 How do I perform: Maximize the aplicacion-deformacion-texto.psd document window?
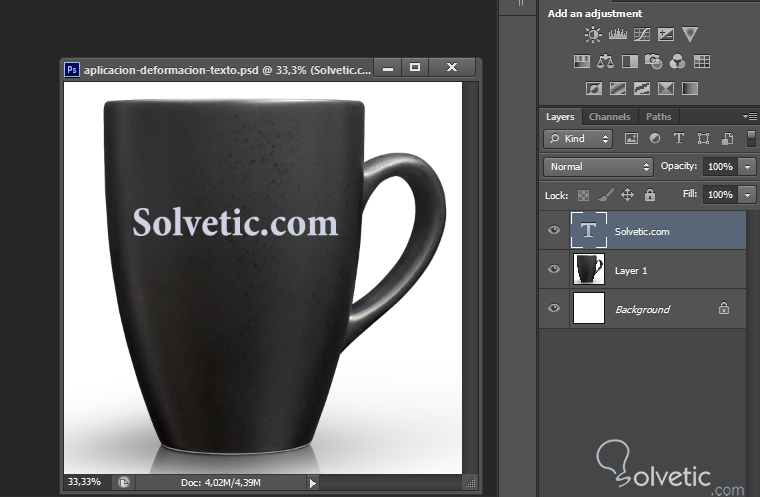tap(415, 67)
